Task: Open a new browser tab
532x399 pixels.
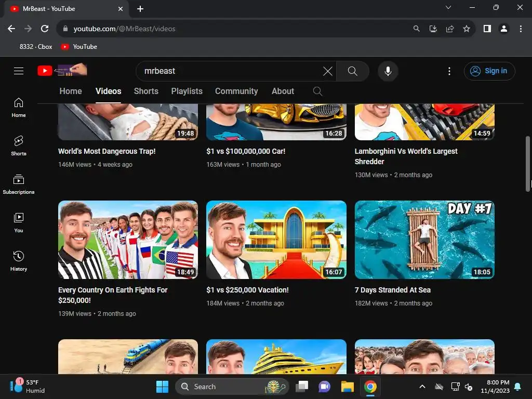Action: 140,9
